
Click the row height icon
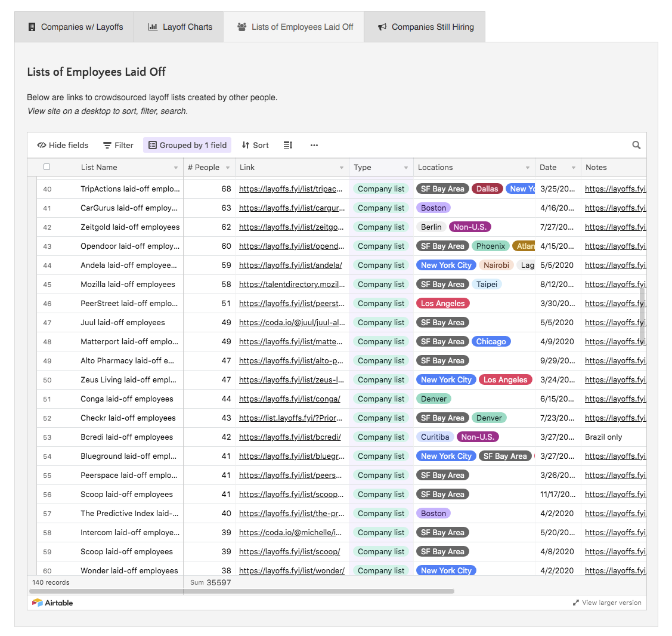pyautogui.click(x=288, y=145)
